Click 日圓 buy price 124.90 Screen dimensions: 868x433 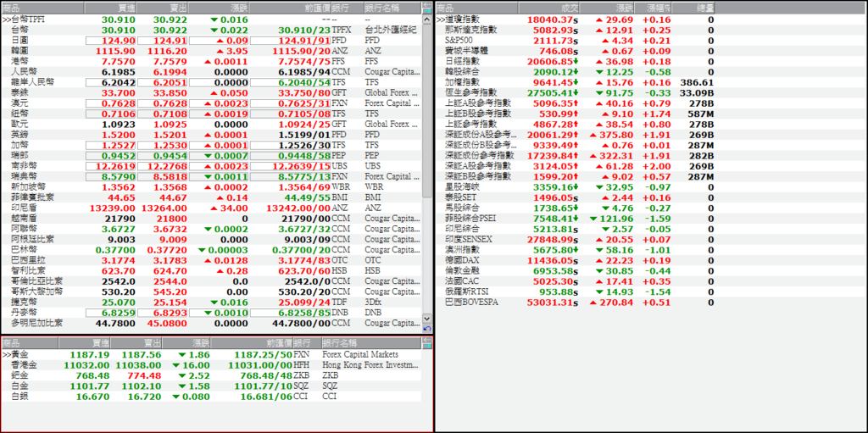click(x=111, y=41)
